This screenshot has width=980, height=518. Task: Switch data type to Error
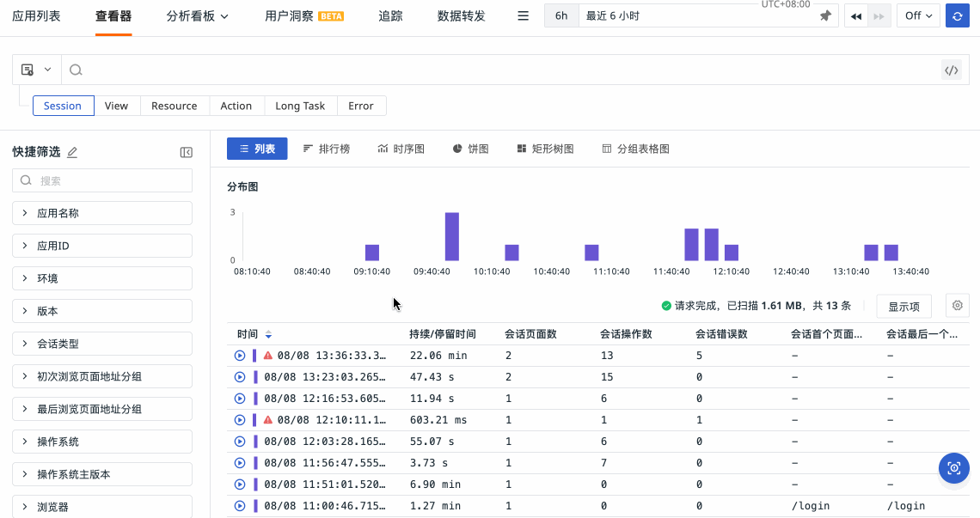[361, 106]
